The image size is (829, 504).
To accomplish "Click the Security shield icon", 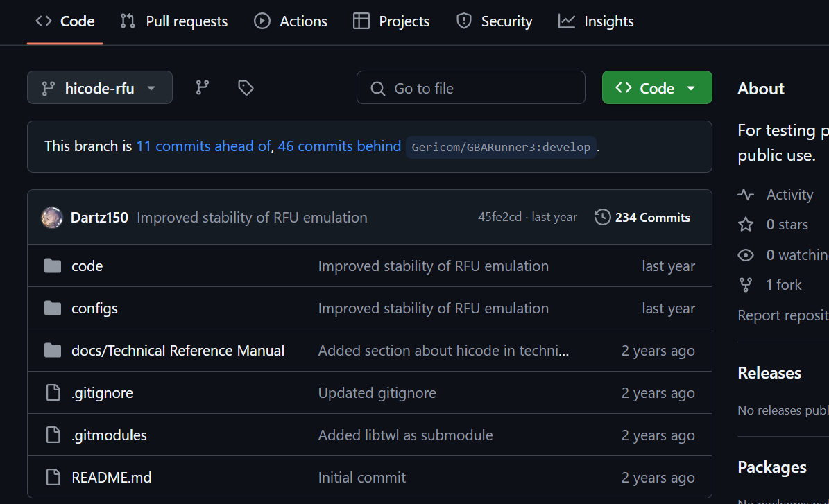I will [463, 21].
